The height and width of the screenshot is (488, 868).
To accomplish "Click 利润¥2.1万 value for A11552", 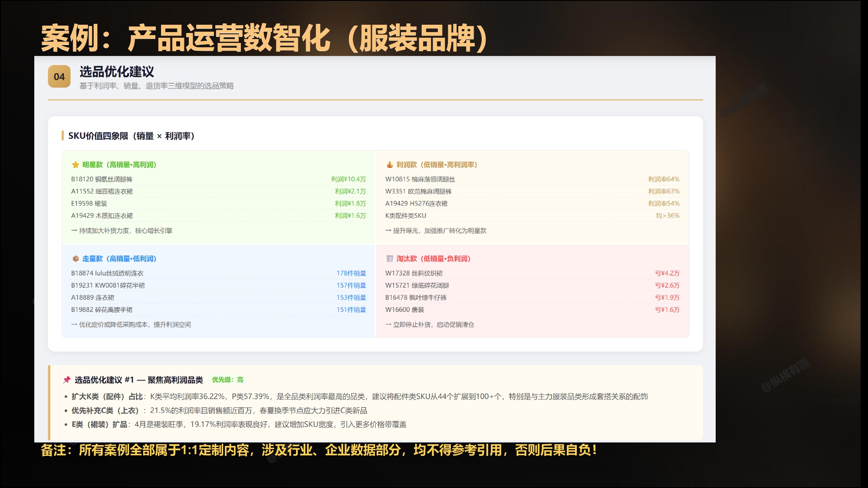I will tap(350, 191).
